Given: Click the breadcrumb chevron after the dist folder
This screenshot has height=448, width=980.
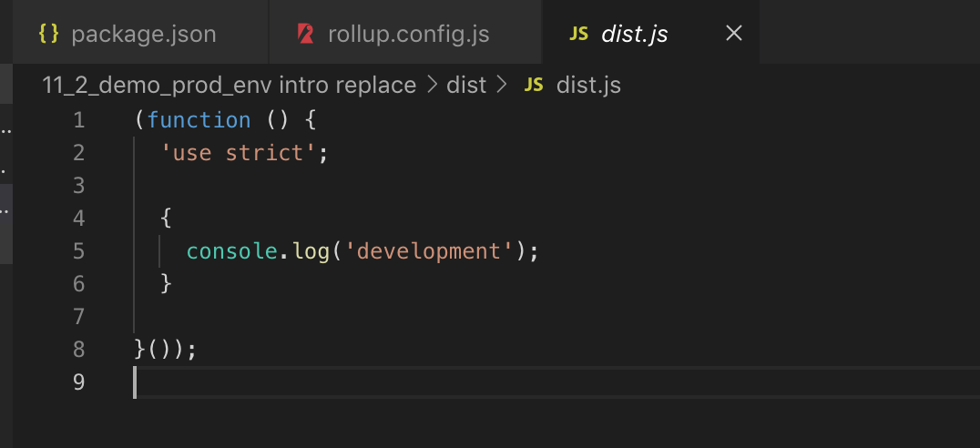Looking at the screenshot, I should tap(500, 86).
